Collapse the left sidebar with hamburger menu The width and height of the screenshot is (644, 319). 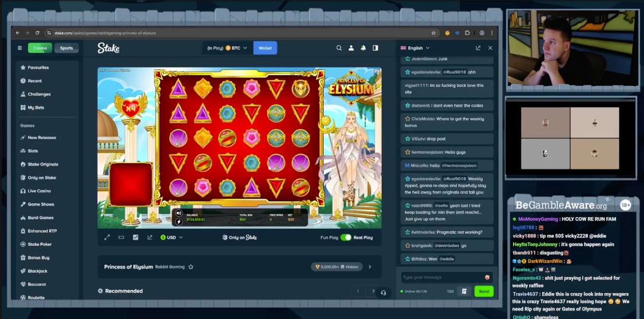click(x=19, y=48)
